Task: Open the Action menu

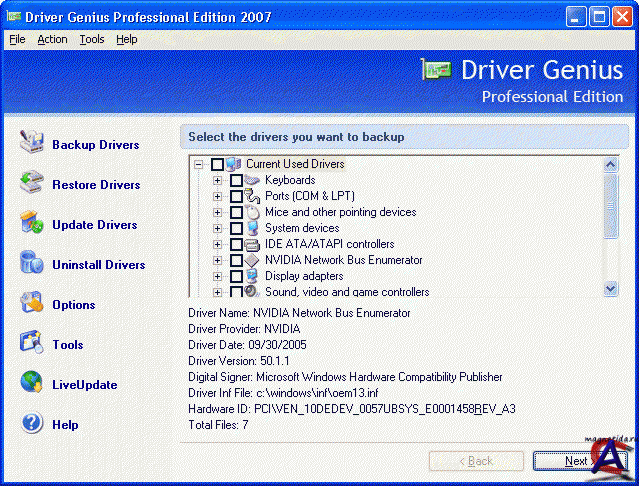Action: (x=52, y=39)
